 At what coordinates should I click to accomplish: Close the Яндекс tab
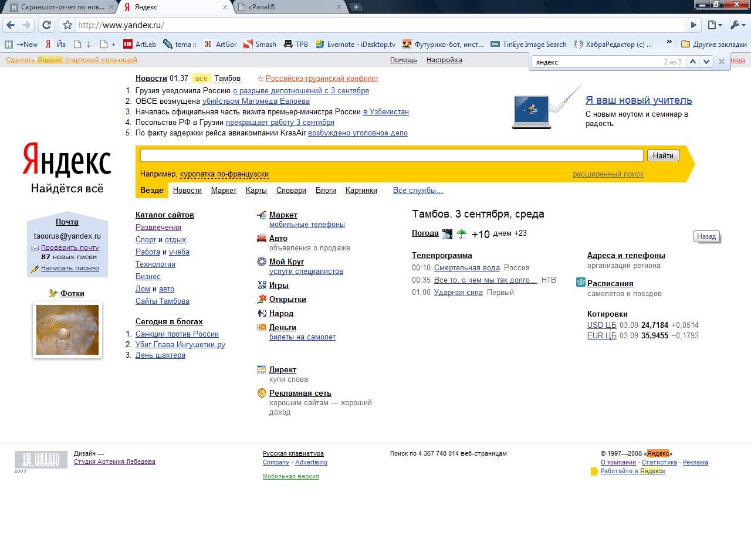coord(225,7)
